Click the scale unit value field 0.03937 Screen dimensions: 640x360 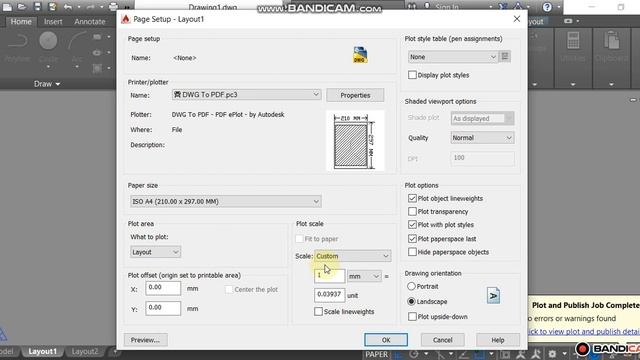329,295
